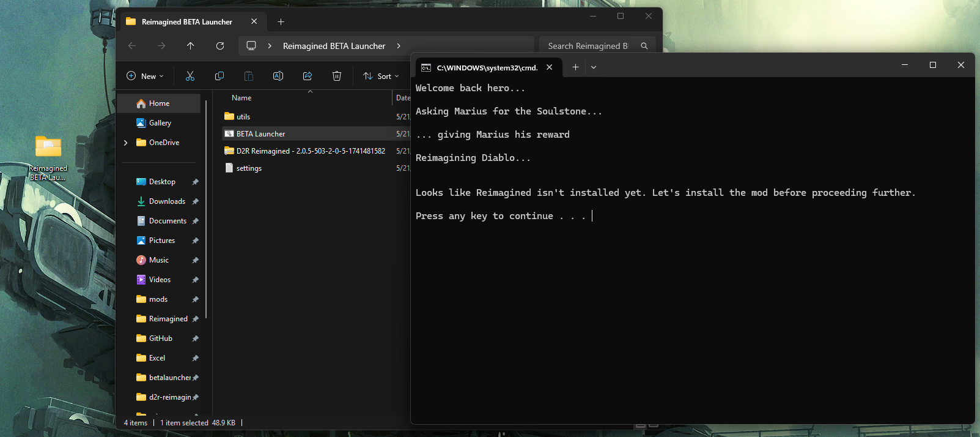Add a new Explorer tab

point(281,21)
